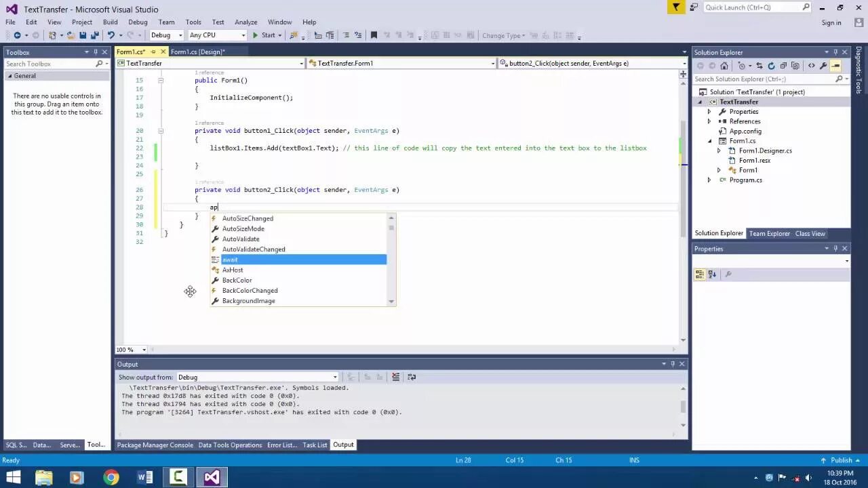Expand the Properties node in Solution Explorer
868x488 pixels.
[709, 112]
